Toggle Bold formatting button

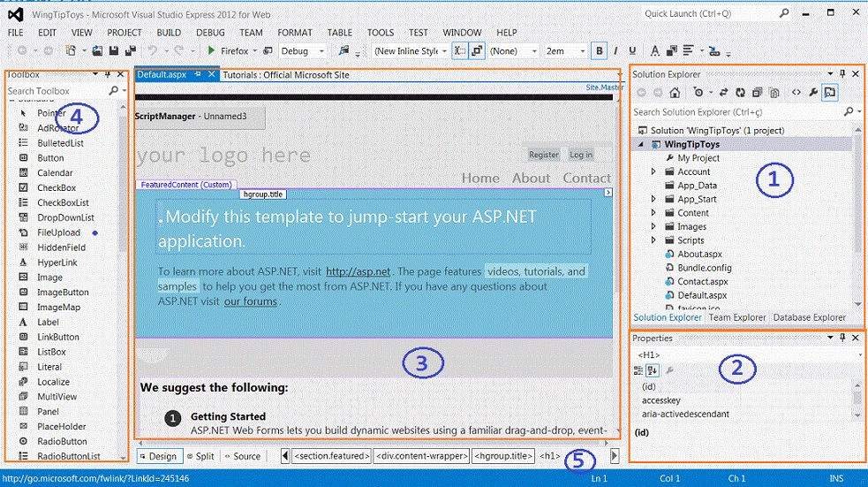pos(599,51)
